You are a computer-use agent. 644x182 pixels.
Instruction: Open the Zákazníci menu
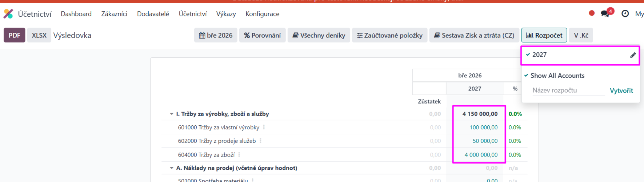(114, 14)
